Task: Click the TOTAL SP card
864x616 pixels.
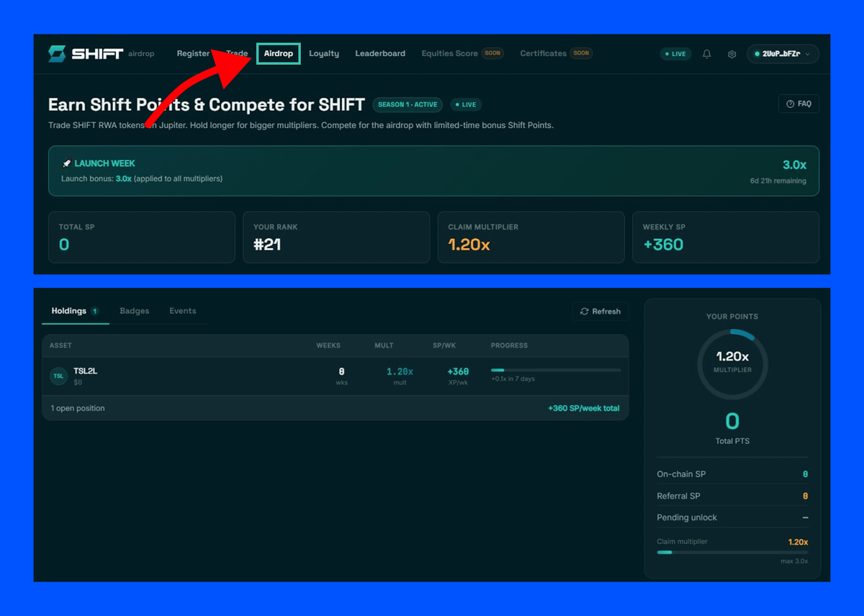Action: (142, 237)
